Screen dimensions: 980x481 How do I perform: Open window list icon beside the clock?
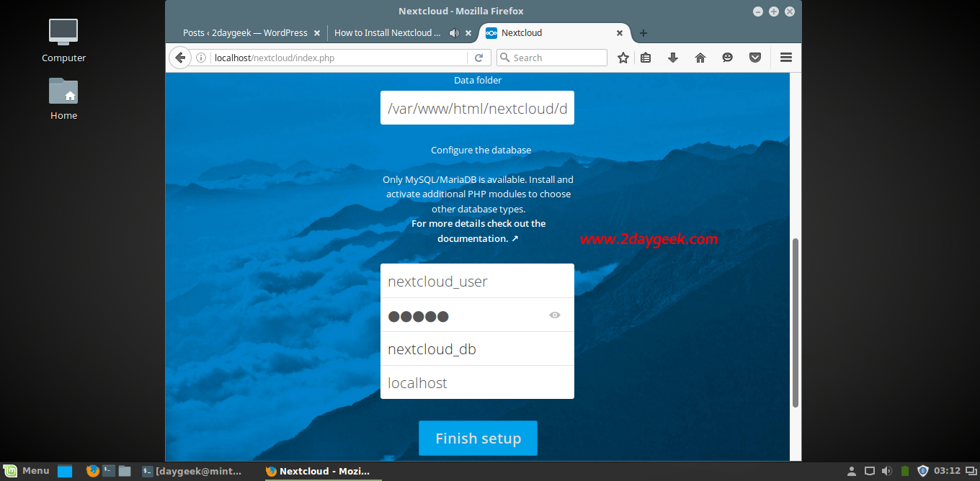970,471
